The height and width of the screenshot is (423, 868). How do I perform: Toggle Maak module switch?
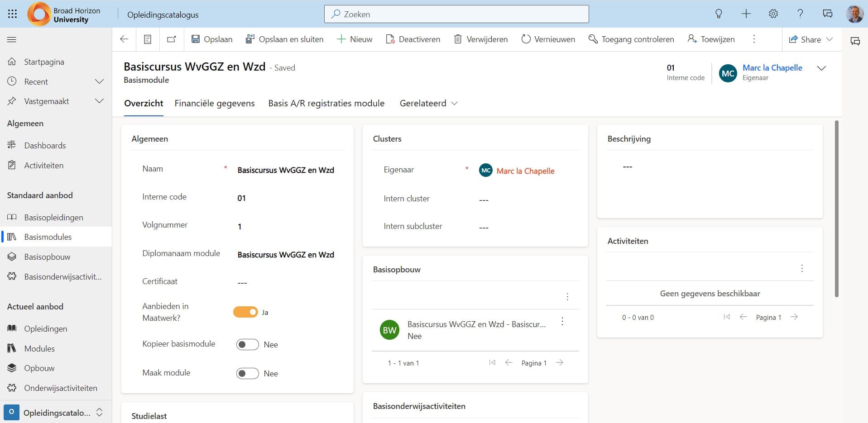247,374
